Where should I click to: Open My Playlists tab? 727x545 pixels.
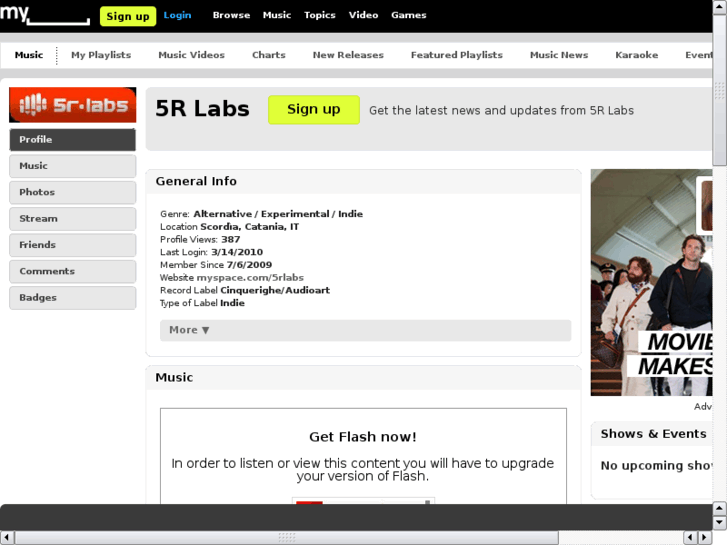(x=101, y=55)
